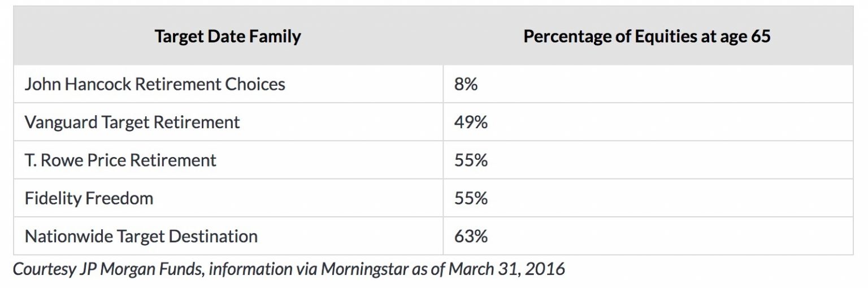Screen dimensions: 868x288
Task: Select the T. Rowe Price Retirement cell
Action: (x=120, y=160)
